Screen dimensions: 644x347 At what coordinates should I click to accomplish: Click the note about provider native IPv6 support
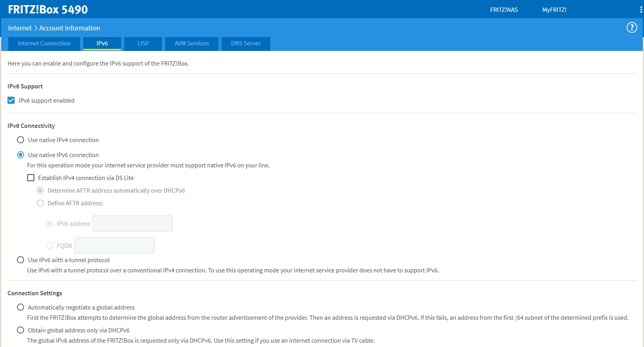coord(148,165)
